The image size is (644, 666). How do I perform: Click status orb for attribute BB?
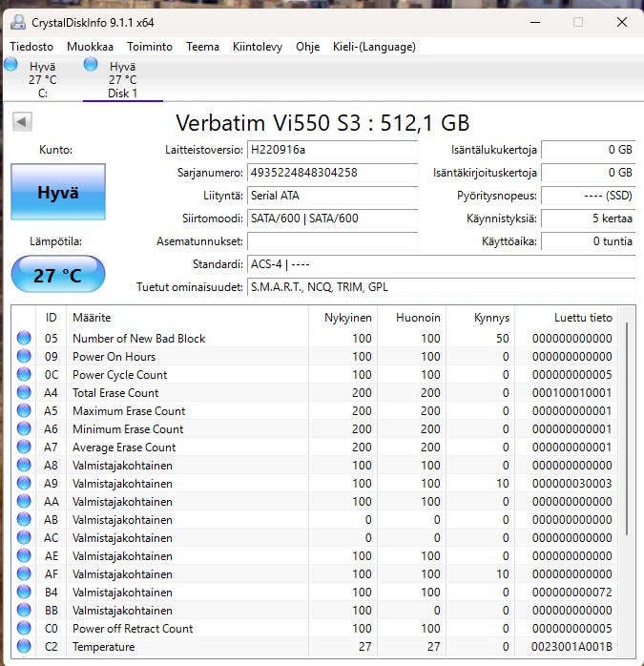24,610
